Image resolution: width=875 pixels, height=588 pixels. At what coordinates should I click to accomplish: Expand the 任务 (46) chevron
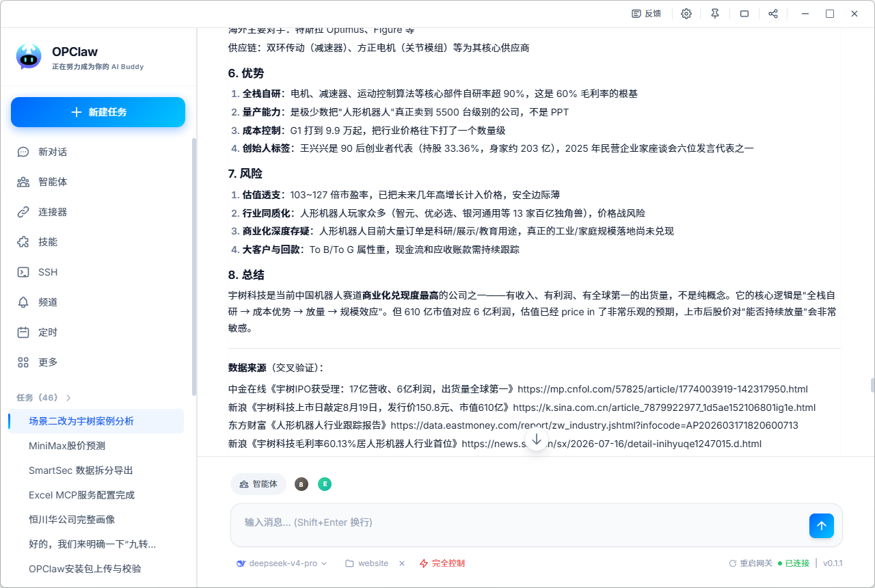pyautogui.click(x=68, y=398)
